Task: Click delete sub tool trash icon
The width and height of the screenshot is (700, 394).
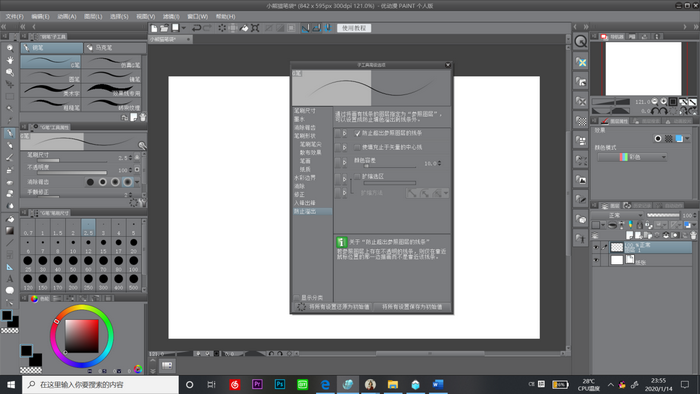Action: pyautogui.click(x=142, y=117)
